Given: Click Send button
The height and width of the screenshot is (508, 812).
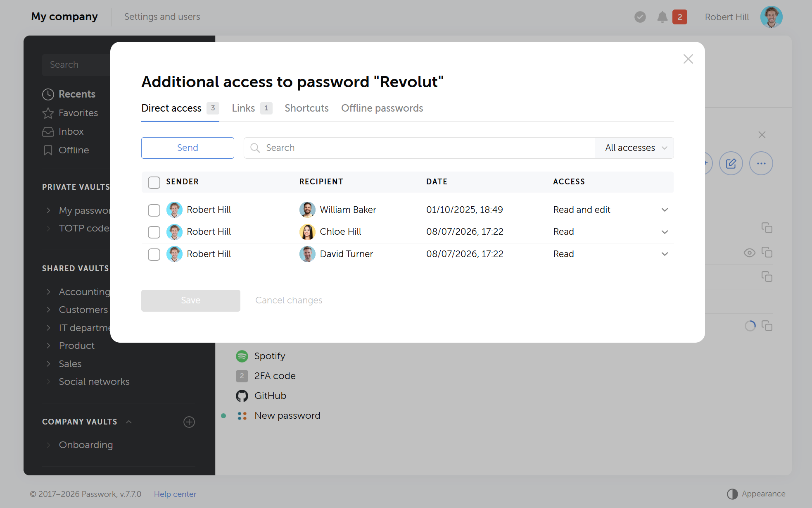Looking at the screenshot, I should tap(188, 148).
